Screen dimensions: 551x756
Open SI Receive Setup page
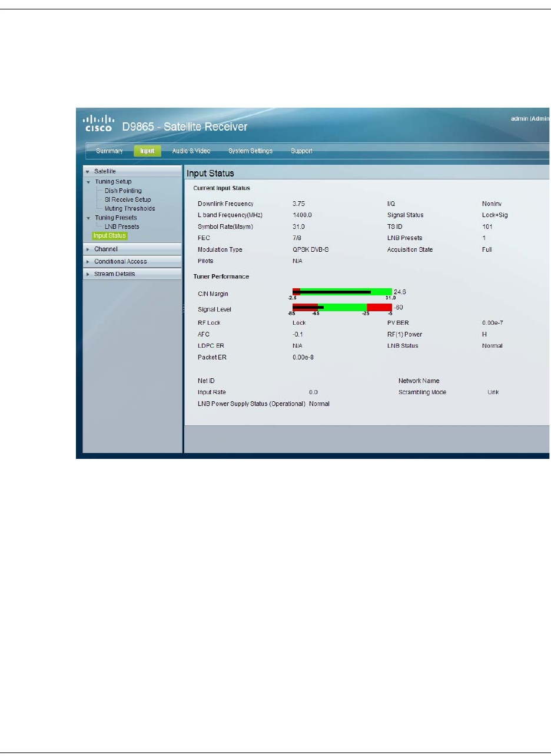click(127, 199)
